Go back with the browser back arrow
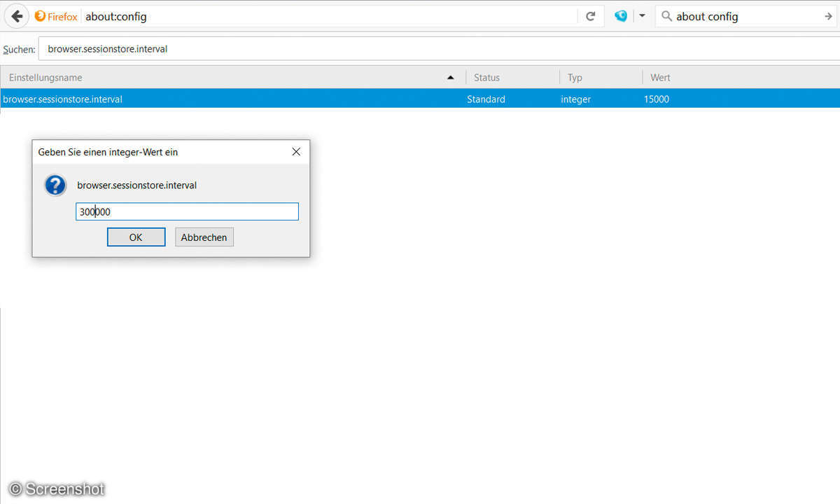 click(x=17, y=16)
